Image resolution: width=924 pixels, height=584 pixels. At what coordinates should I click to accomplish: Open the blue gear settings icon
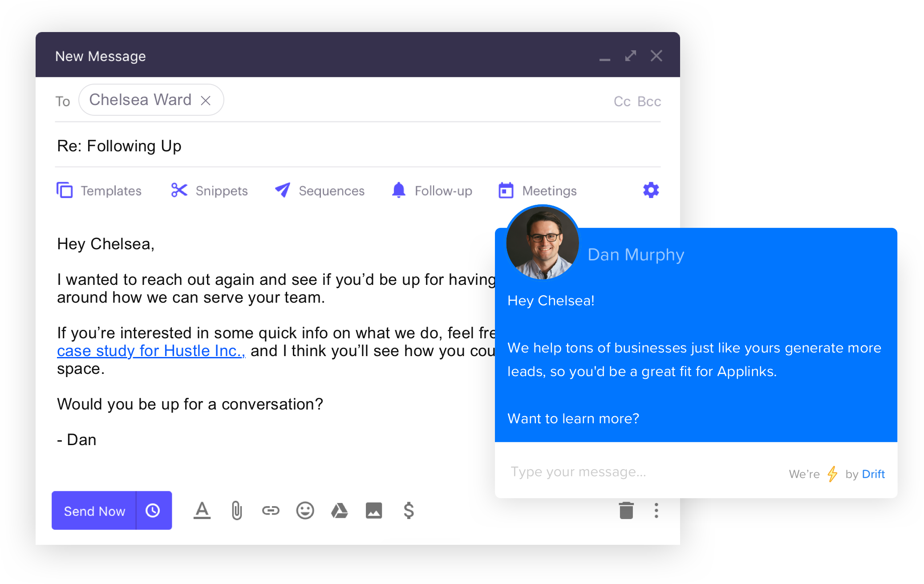(651, 190)
